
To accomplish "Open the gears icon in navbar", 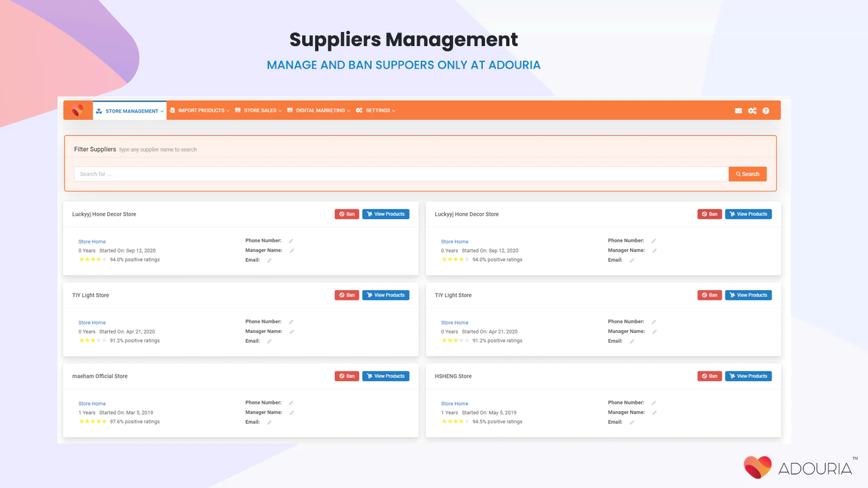I will click(752, 111).
